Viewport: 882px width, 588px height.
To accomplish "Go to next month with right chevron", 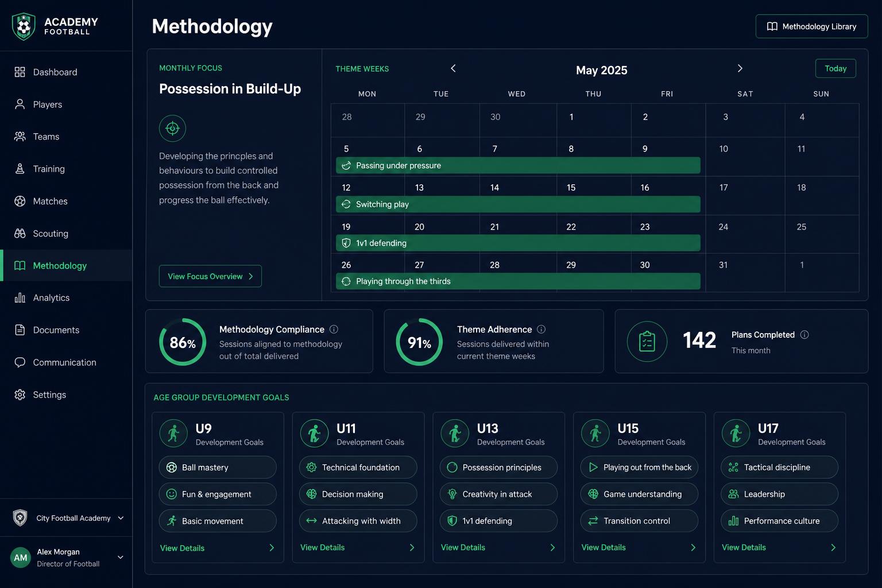I will pyautogui.click(x=740, y=68).
